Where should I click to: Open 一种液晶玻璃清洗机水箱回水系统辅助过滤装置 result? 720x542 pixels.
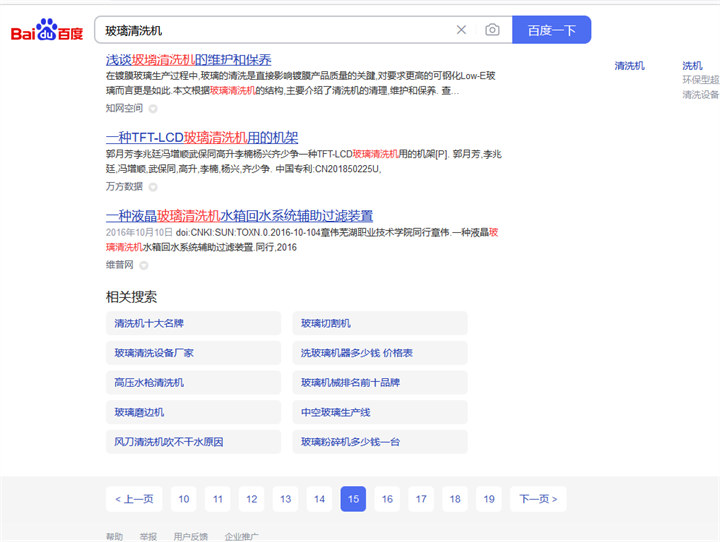tap(239, 216)
